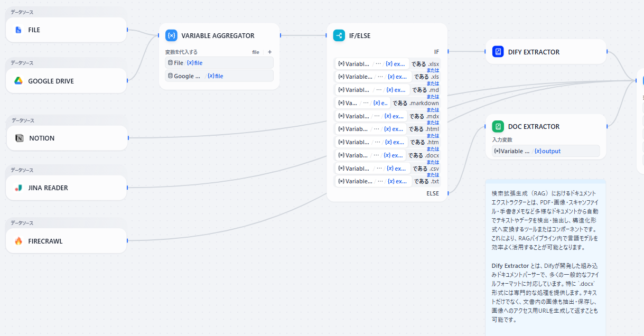The image size is (644, 336).
Task: Click the condition row matching .txt
Action: coord(387,181)
